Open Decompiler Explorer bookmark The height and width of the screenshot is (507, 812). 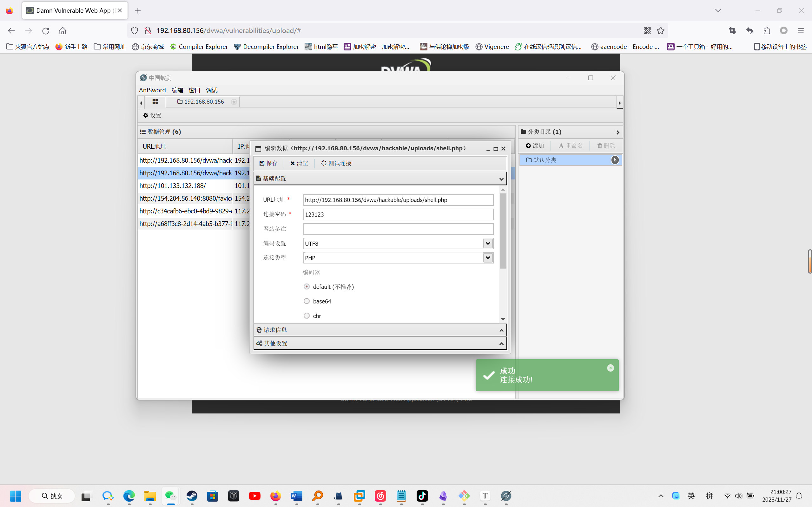(x=267, y=47)
